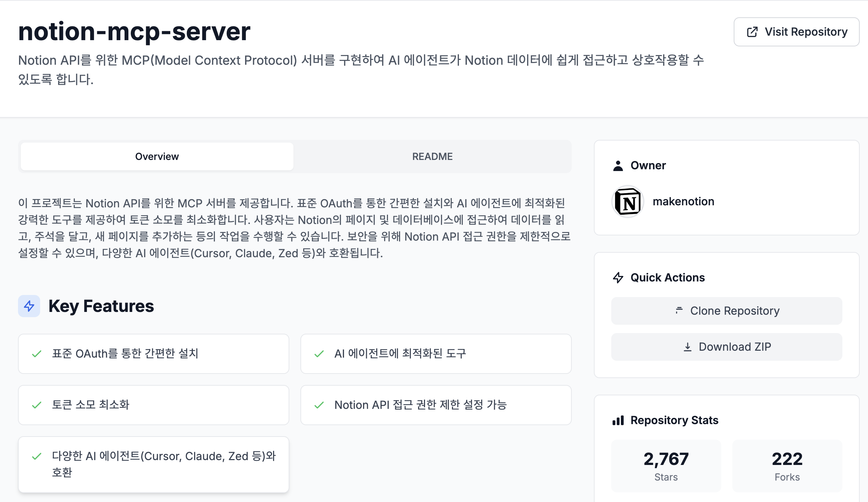The image size is (868, 502).
Task: Click the clone icon in Clone Repository
Action: pos(679,310)
